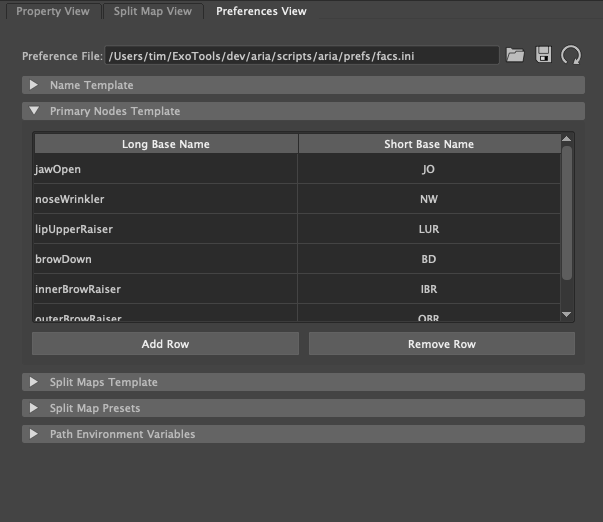Click the table's vertical scrollbar handle
Screen dimensions: 603x522
(567, 212)
